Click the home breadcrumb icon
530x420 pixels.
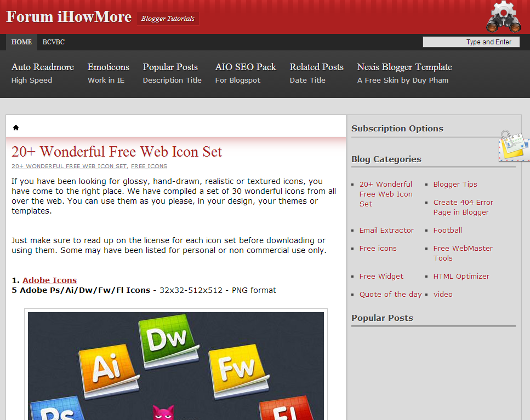[x=15, y=128]
